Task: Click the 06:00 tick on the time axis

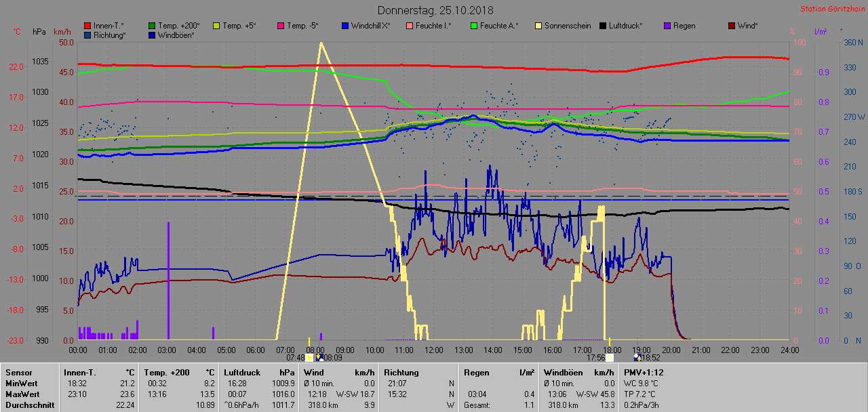Action: (x=256, y=350)
